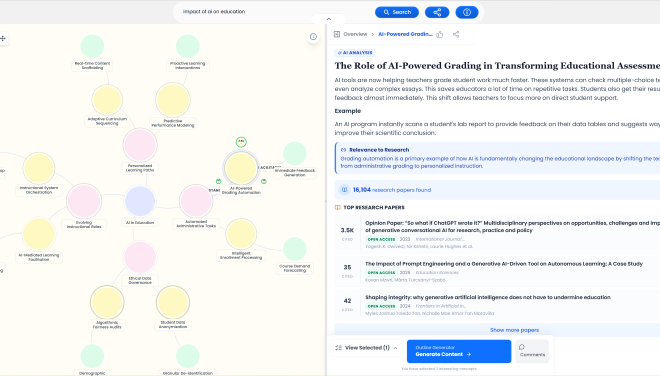The width and height of the screenshot is (660, 376).
Task: Select the Adaptive Curriculum Sequencing node
Action: coord(107,100)
